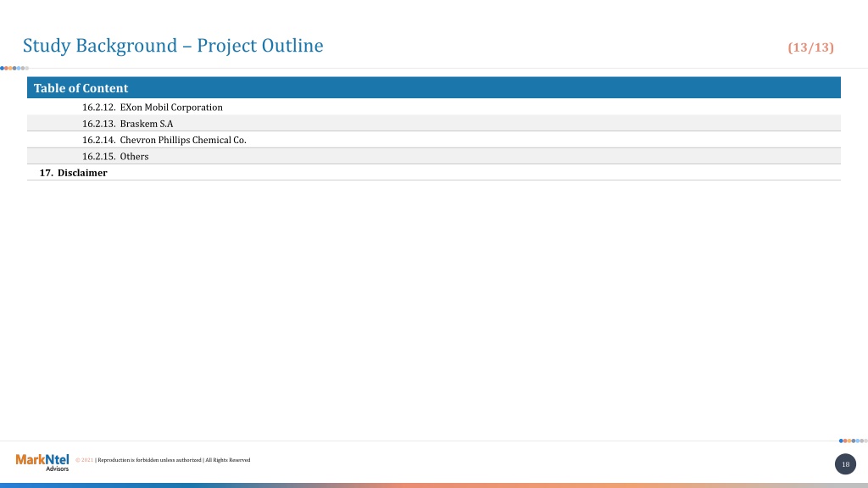Image resolution: width=868 pixels, height=488 pixels.
Task: Click the '16.2.12. EXon Mobil Corporation' row
Action: [434, 107]
